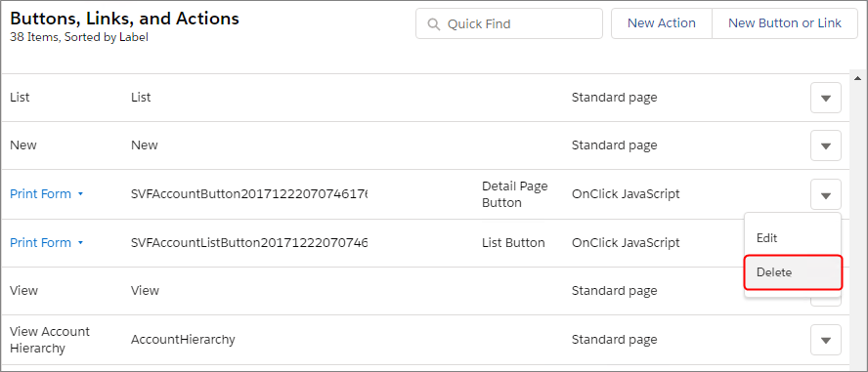Click the New Button or Link button
868x372 pixels.
[x=784, y=23]
